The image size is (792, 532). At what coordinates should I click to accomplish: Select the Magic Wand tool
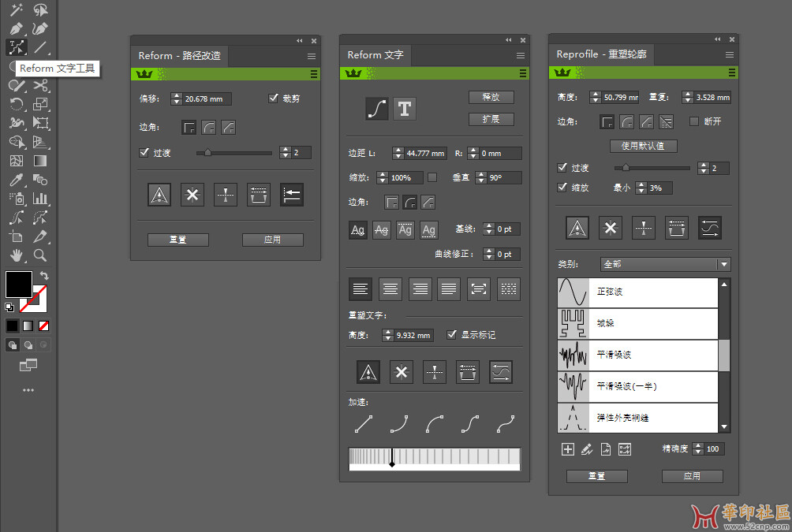click(x=16, y=9)
